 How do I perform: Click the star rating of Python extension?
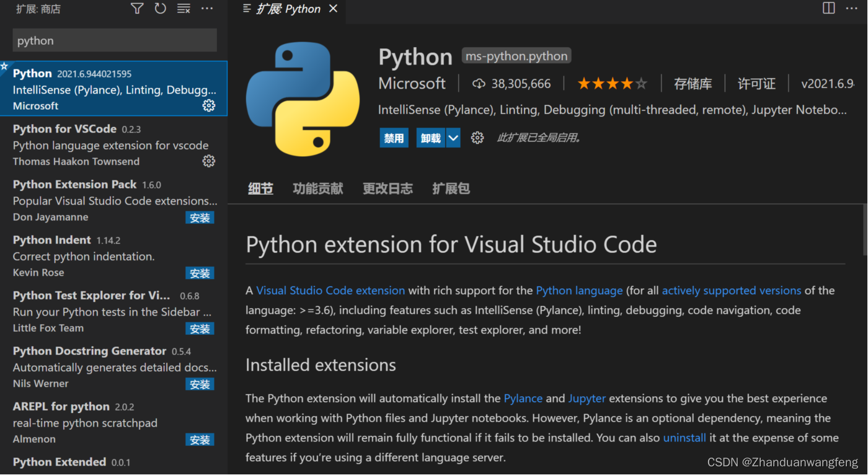(613, 84)
